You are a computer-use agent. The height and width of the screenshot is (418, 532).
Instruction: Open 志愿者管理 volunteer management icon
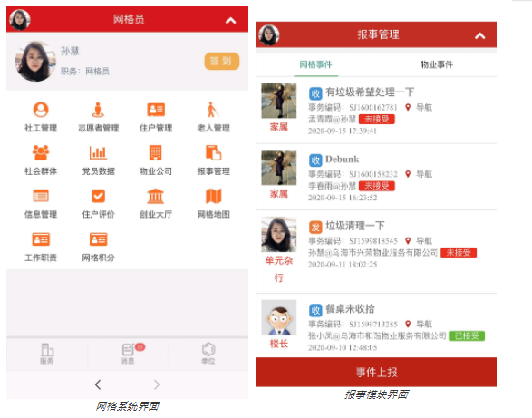click(98, 110)
